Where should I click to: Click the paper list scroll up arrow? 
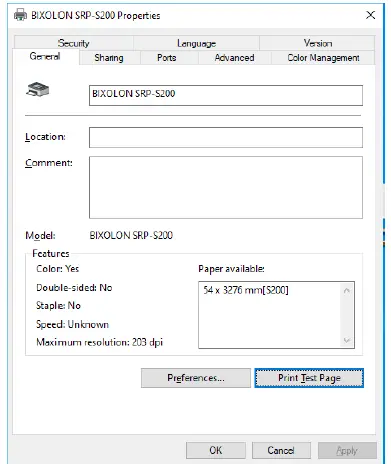pos(347,291)
